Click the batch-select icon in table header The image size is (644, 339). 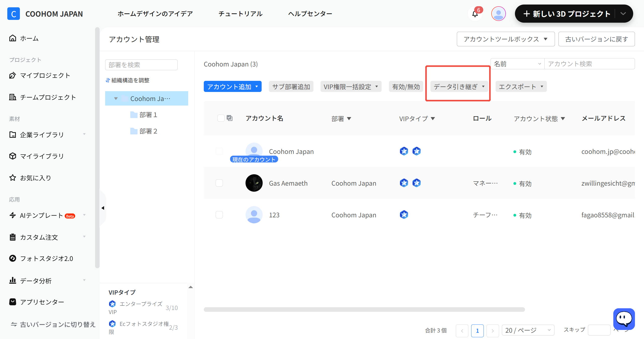230,118
